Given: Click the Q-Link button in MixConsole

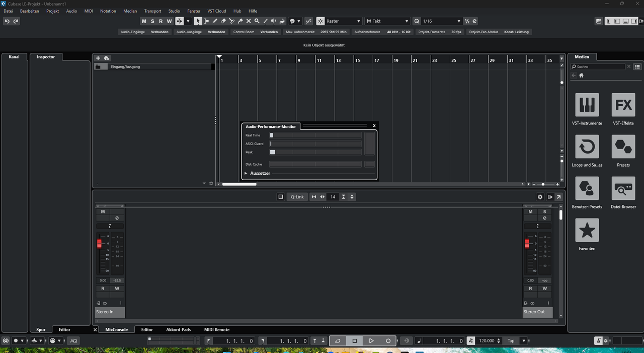Looking at the screenshot, I should pos(297,197).
